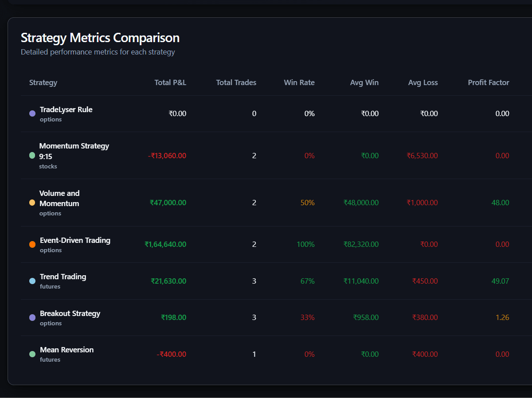Sort the table by Total P&L column
The image size is (532, 398).
[x=170, y=82]
